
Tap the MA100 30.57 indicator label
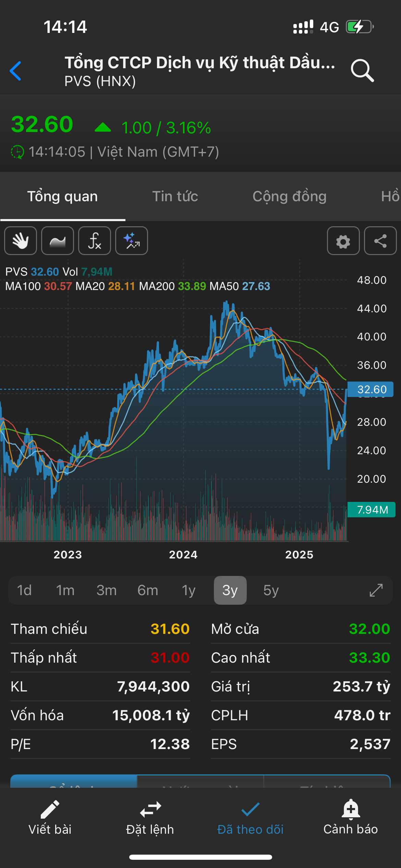click(x=38, y=286)
